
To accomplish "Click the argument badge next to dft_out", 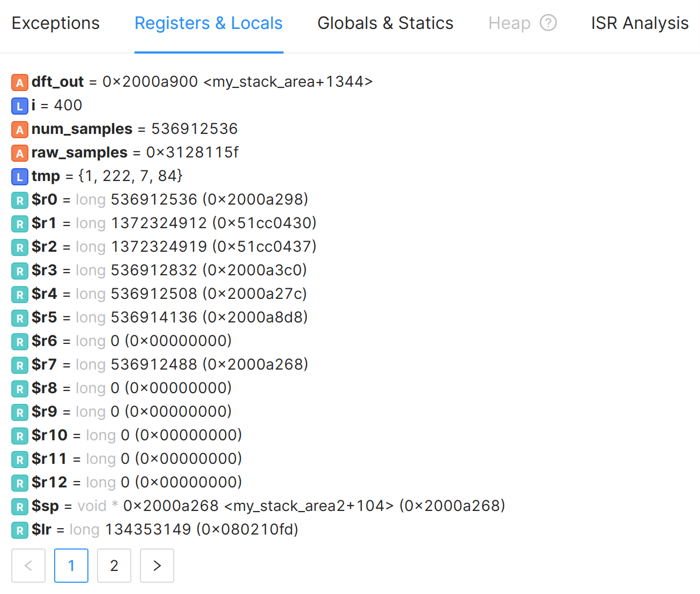I will pyautogui.click(x=19, y=82).
